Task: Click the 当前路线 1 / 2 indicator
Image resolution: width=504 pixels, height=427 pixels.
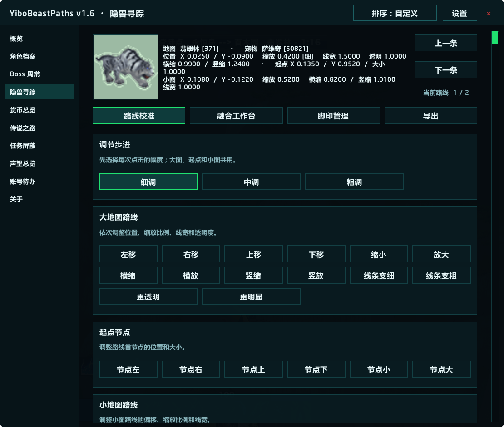Action: [x=446, y=93]
